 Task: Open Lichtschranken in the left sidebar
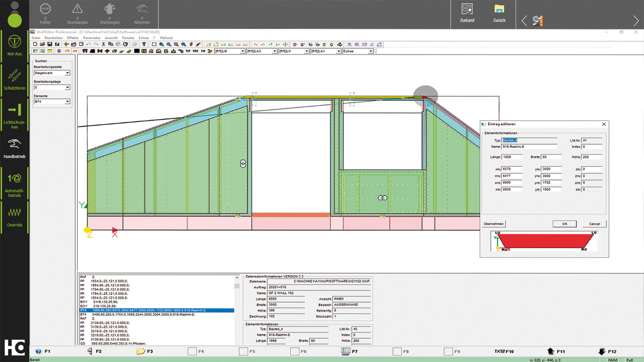[14, 116]
